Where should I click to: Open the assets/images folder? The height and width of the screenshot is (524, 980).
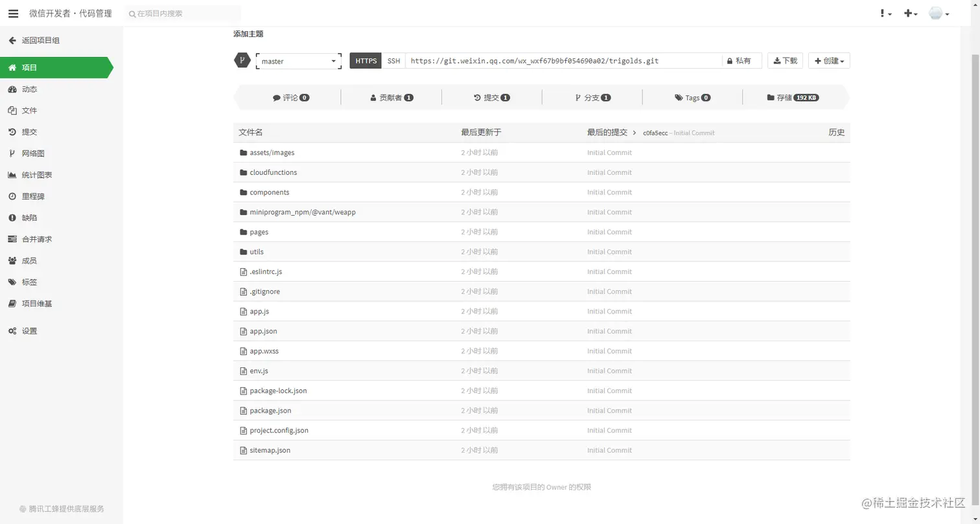tap(272, 153)
